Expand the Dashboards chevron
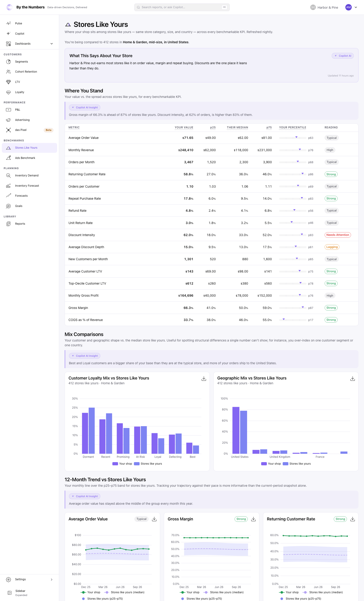The height and width of the screenshot is (601, 364). [x=52, y=44]
